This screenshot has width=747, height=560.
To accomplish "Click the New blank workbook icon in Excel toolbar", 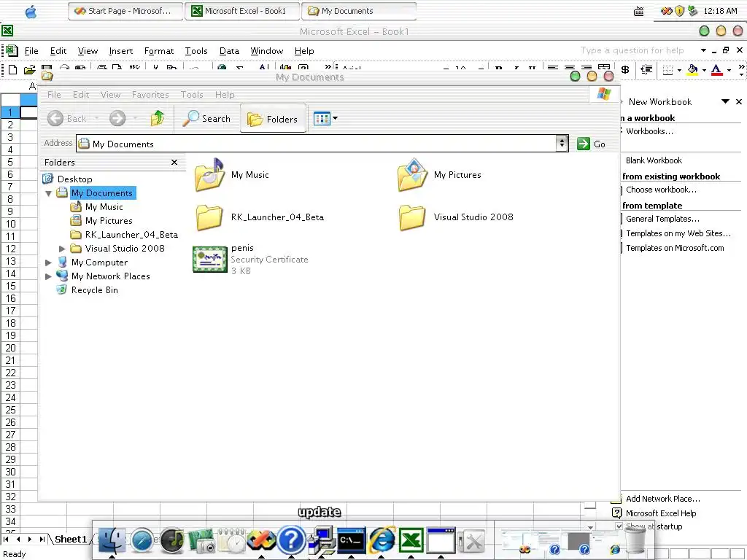I will click(13, 70).
